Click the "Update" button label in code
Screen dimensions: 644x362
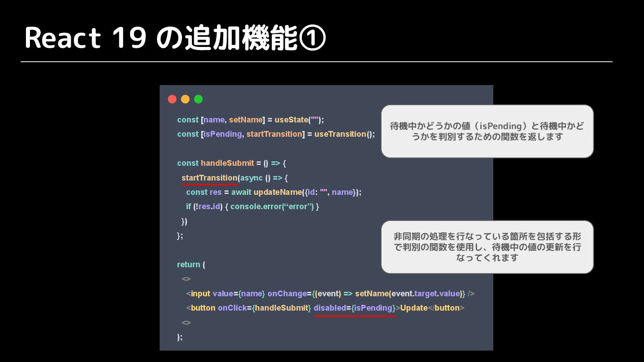pos(414,308)
